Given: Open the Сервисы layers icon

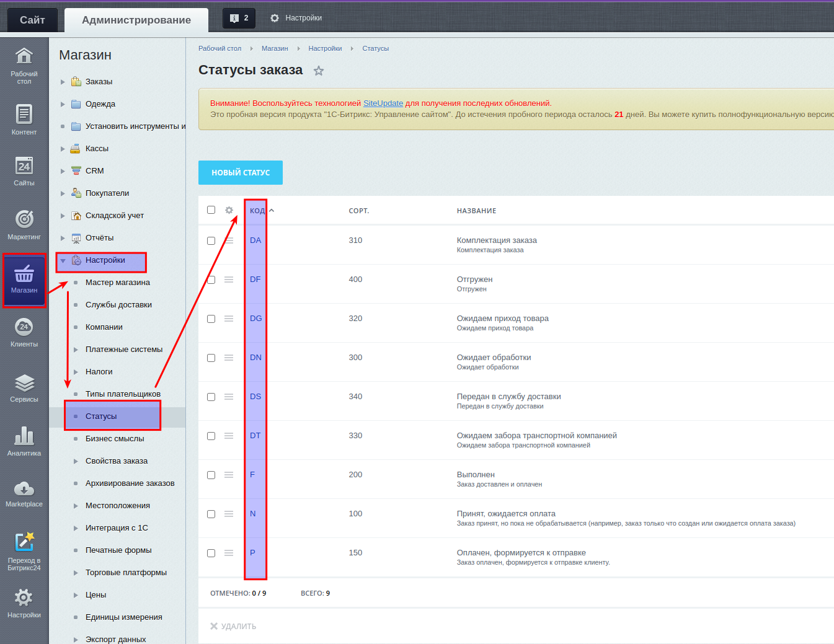Looking at the screenshot, I should [x=24, y=384].
